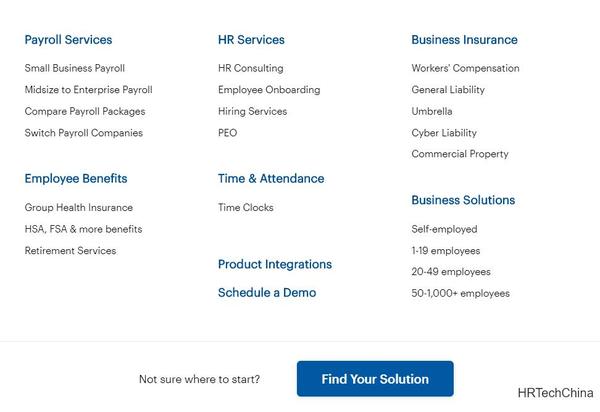Click the Payroll Services heading
Image resolution: width=600 pixels, height=412 pixels.
[x=68, y=40]
